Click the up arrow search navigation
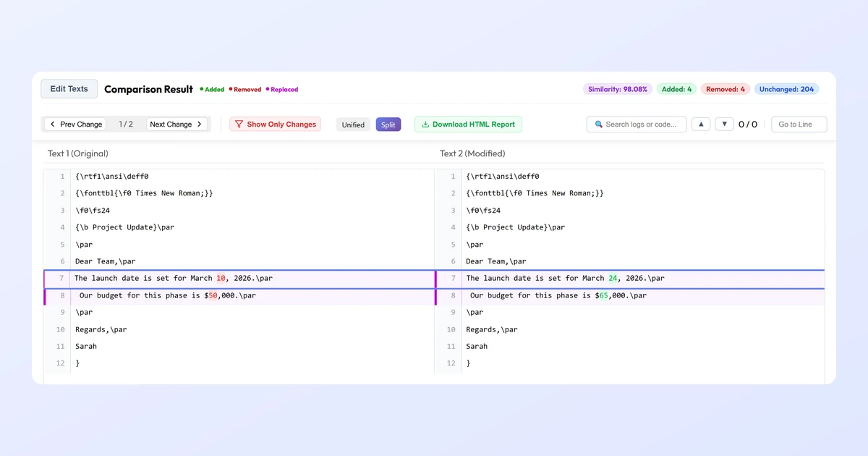 point(701,124)
